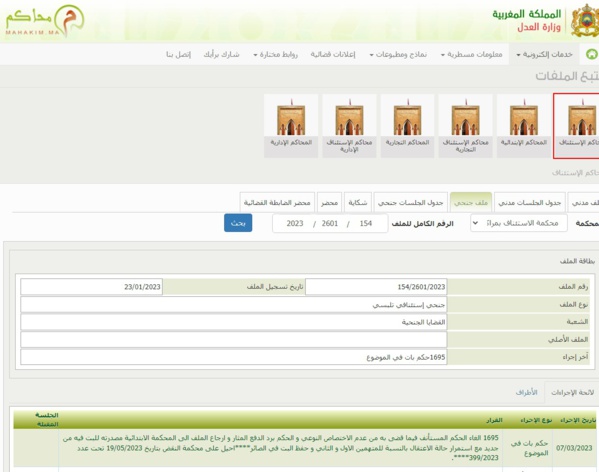
Task: Click file number field showing 154
Action: click(x=366, y=223)
